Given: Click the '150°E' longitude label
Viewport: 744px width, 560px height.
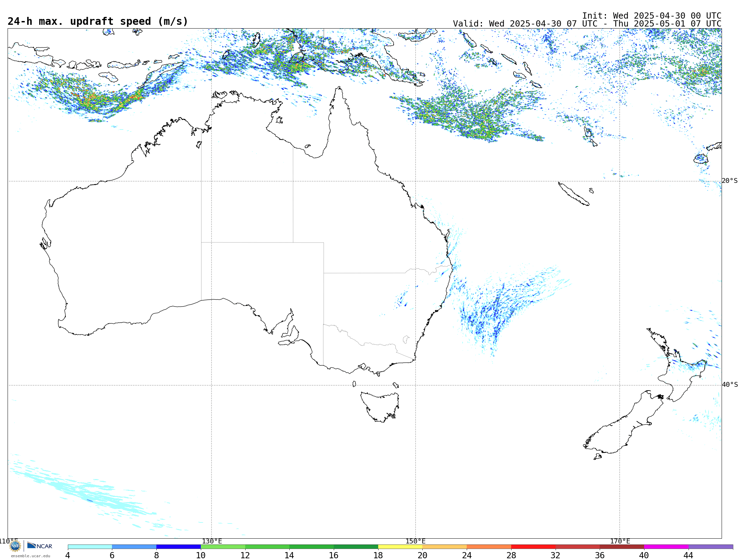Looking at the screenshot, I should tap(415, 541).
